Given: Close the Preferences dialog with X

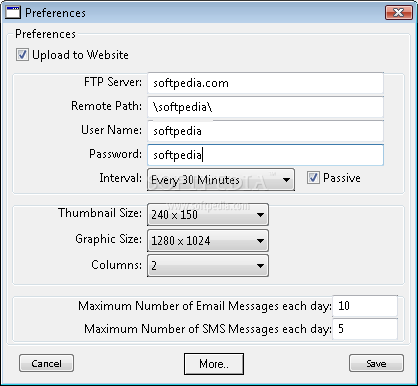Looking at the screenshot, I should 398,13.
